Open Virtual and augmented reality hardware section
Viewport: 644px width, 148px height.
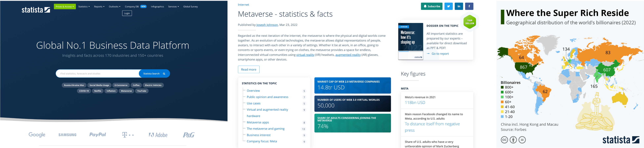point(267,113)
